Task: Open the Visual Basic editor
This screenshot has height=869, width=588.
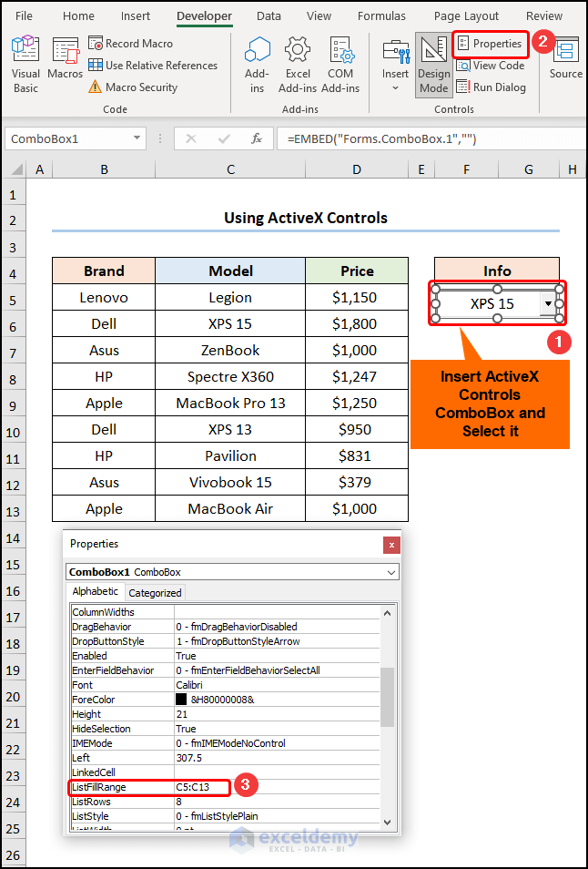Action: pos(25,65)
